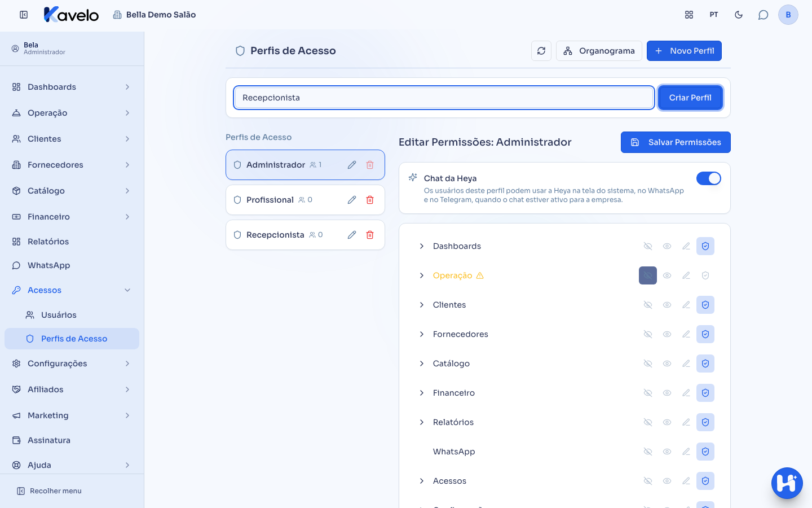
Task: Edit the Administrador profile name
Action: (x=352, y=165)
